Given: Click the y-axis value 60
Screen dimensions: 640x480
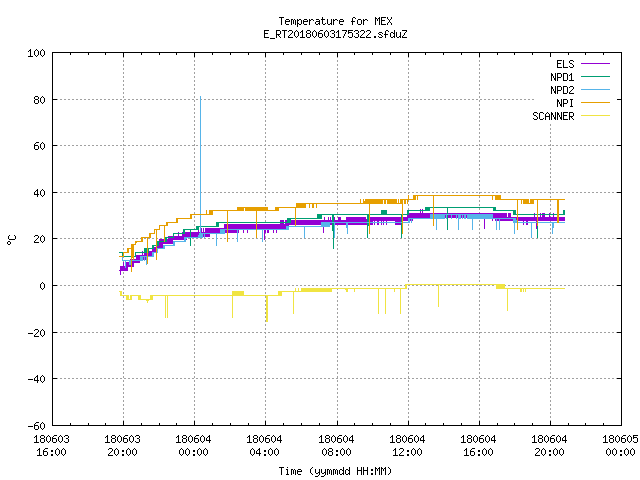Looking at the screenshot, I should (39, 146).
